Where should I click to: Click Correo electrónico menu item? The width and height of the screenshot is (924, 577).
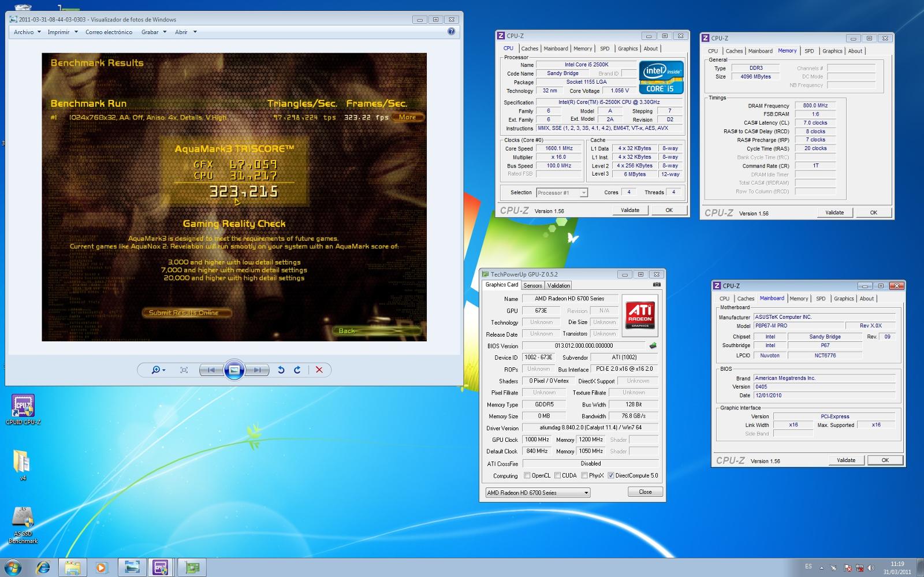coord(109,32)
